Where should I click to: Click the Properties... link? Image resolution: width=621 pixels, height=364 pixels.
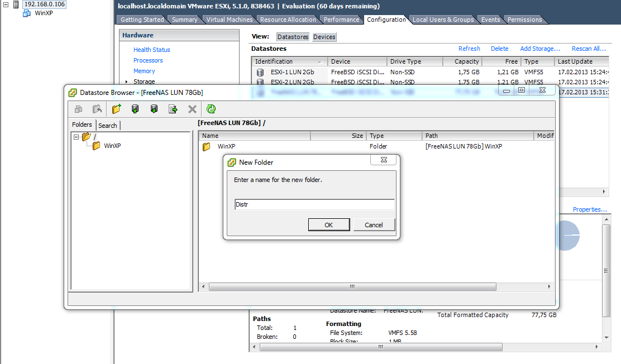590,209
